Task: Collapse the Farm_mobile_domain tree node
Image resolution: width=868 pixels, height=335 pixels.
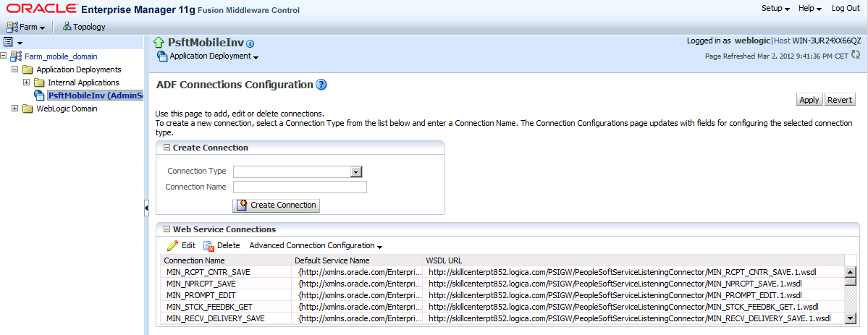Action: click(x=4, y=56)
